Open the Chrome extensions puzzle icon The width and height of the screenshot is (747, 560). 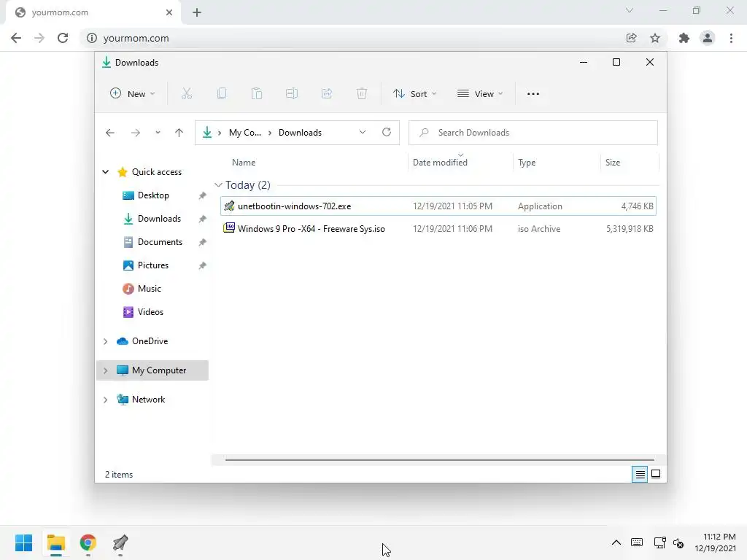(x=684, y=38)
